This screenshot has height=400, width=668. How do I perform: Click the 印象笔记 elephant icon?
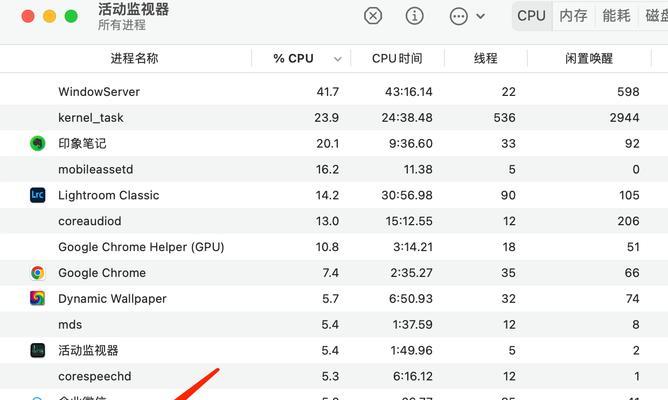tap(37, 143)
